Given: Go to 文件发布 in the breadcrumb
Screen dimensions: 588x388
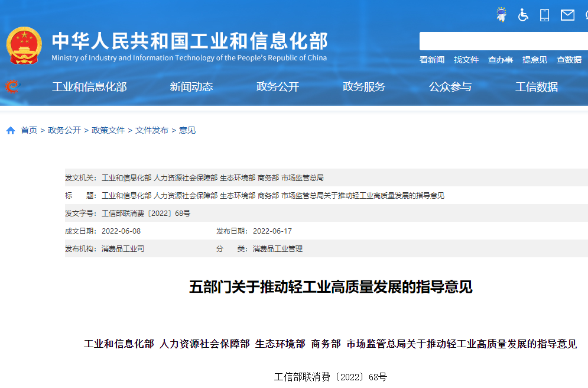Looking at the screenshot, I should click(x=152, y=130).
